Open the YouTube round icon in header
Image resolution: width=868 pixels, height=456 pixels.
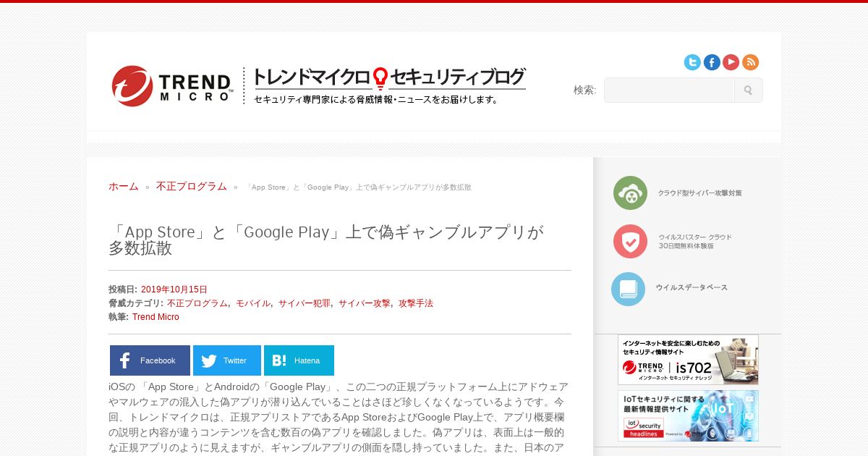[x=731, y=62]
